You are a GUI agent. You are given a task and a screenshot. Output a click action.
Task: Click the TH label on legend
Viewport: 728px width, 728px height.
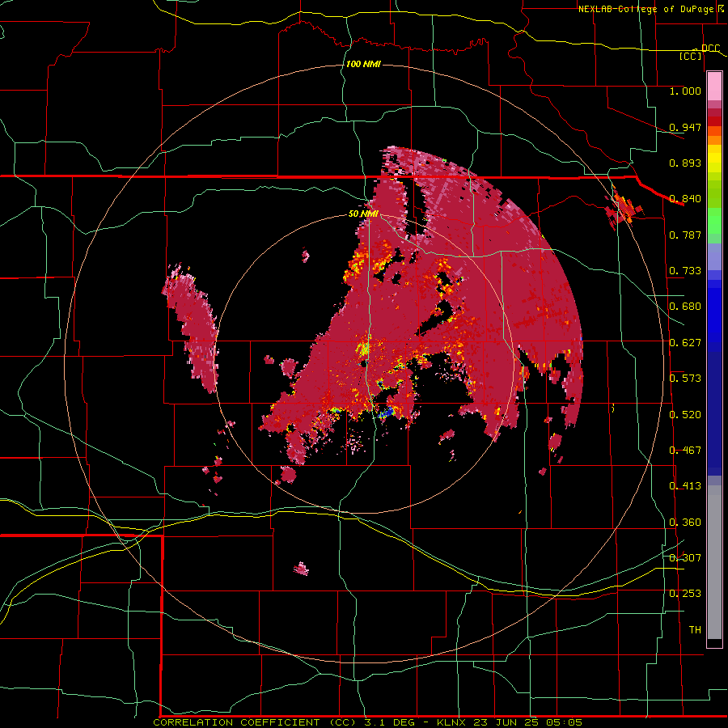[695, 630]
